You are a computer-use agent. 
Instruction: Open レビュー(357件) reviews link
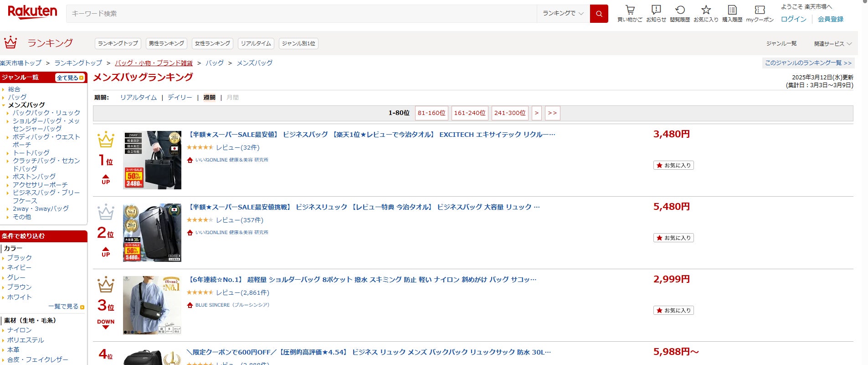point(240,220)
